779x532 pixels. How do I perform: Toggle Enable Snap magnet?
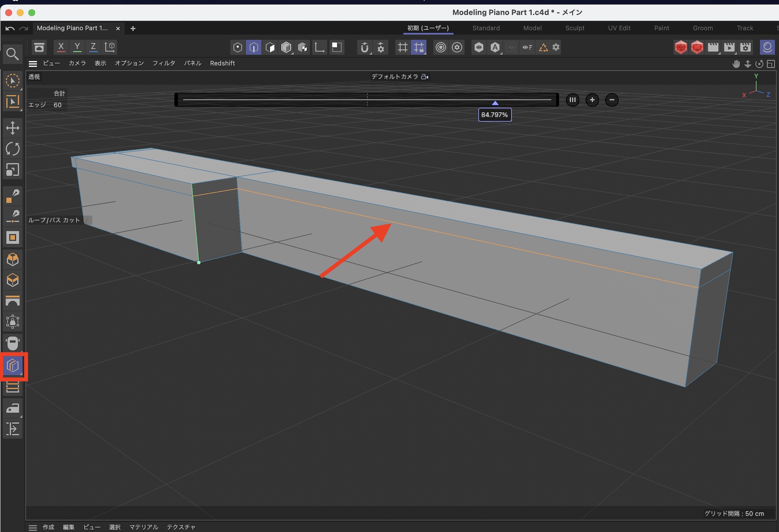[364, 47]
